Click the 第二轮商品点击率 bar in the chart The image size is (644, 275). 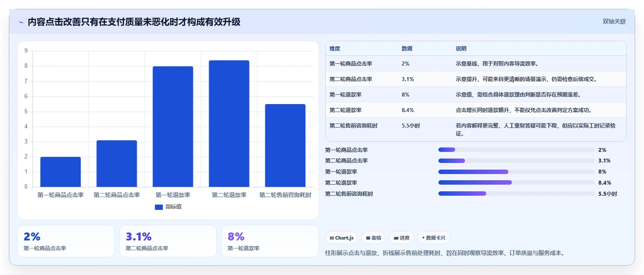[117, 163]
